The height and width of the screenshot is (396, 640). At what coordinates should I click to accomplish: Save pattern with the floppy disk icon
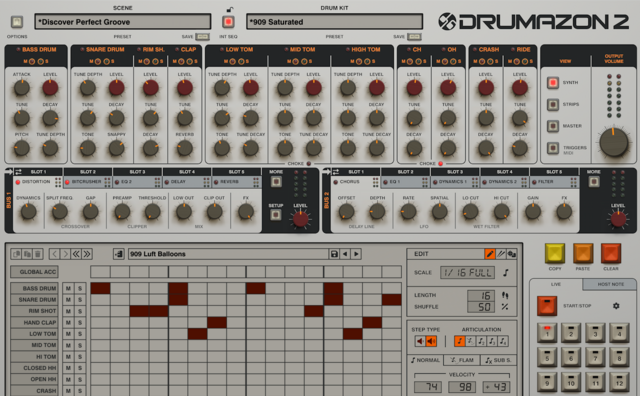(334, 254)
